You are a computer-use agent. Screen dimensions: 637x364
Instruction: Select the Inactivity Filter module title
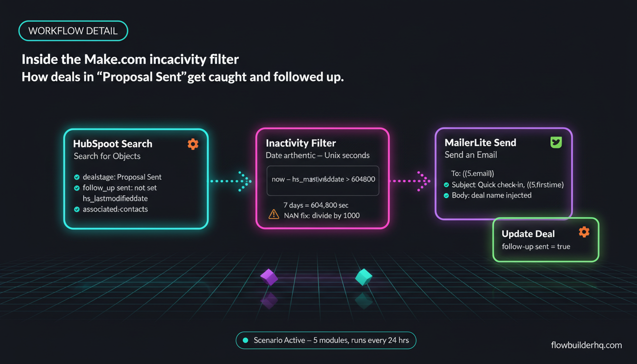coord(301,143)
